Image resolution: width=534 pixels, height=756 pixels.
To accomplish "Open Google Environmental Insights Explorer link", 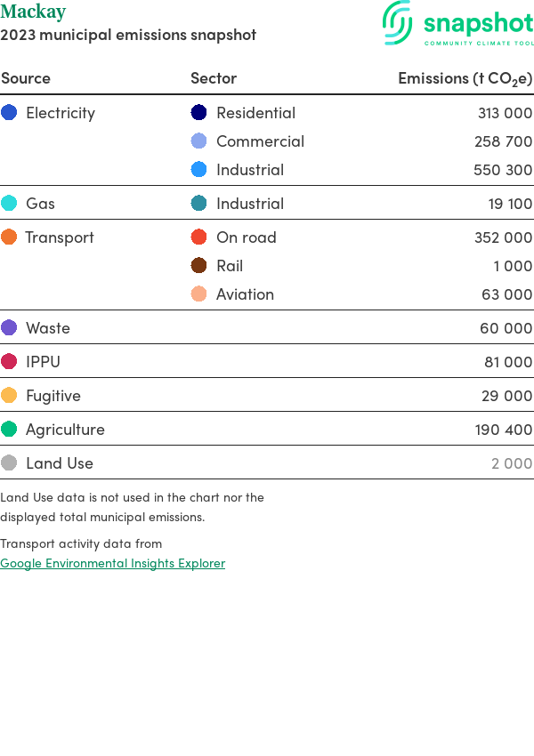I will (112, 563).
